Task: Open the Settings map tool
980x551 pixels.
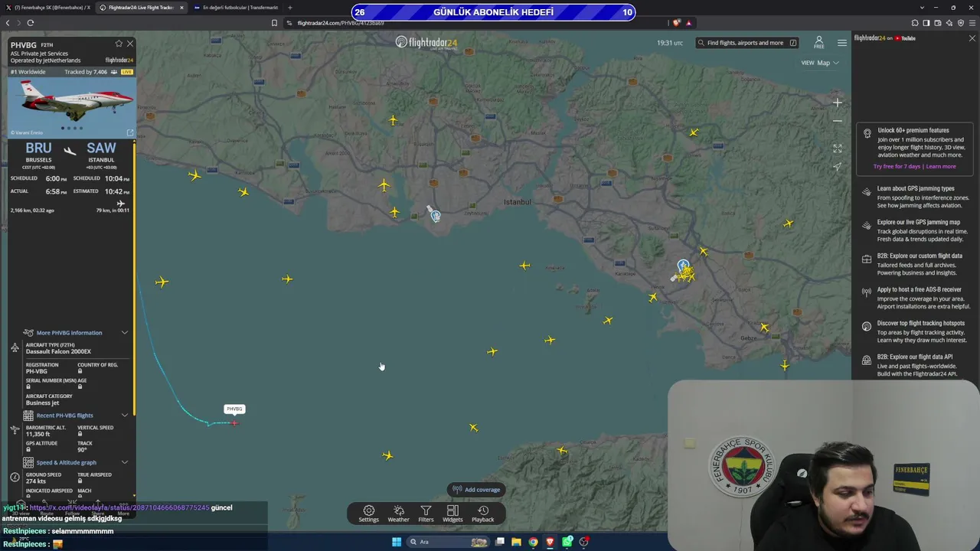Action: (369, 514)
